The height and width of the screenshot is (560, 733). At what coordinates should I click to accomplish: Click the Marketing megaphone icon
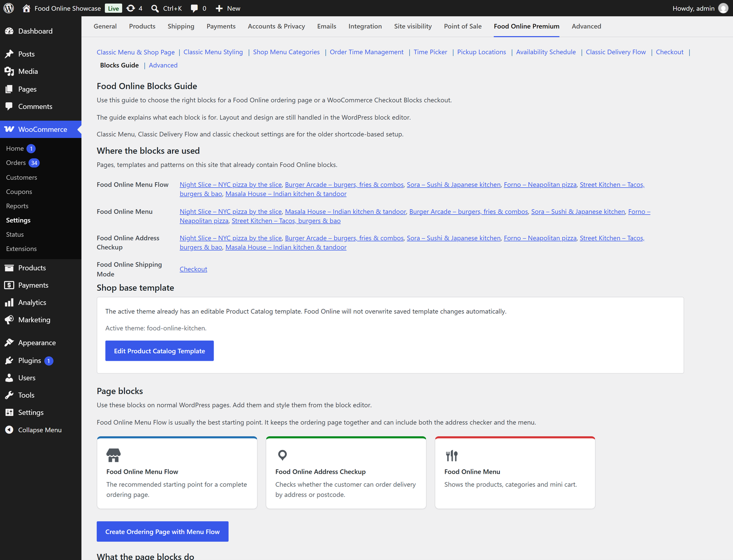click(9, 320)
